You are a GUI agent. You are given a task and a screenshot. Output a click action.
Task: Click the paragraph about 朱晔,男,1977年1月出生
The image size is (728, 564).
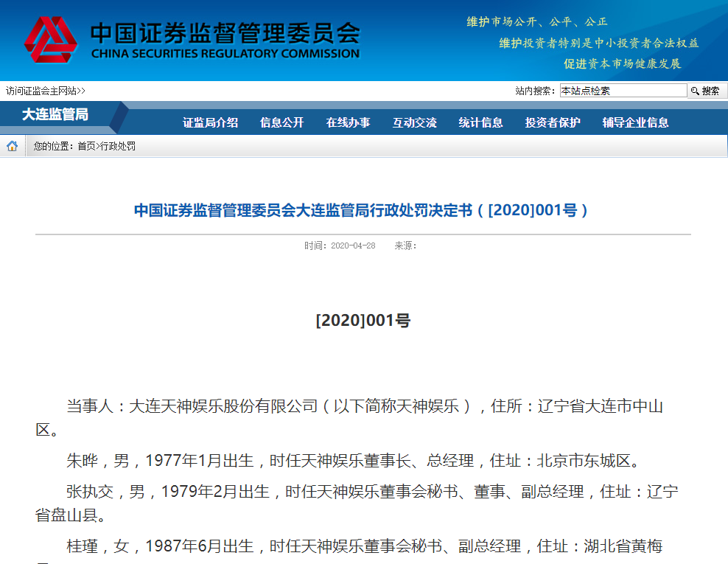[354, 461]
